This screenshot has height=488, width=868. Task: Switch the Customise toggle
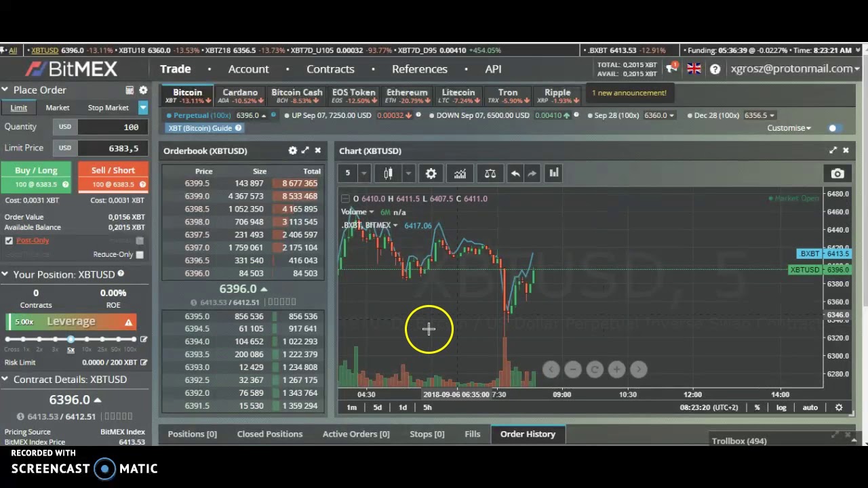point(835,128)
